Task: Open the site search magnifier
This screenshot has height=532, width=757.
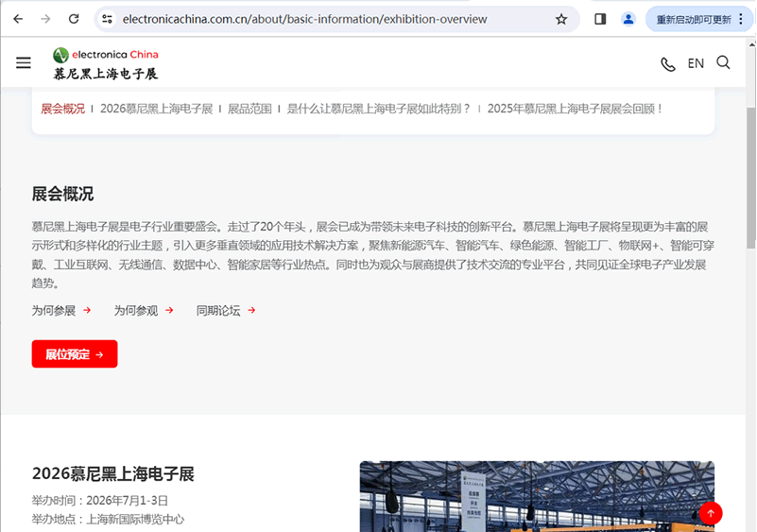Action: coord(723,62)
